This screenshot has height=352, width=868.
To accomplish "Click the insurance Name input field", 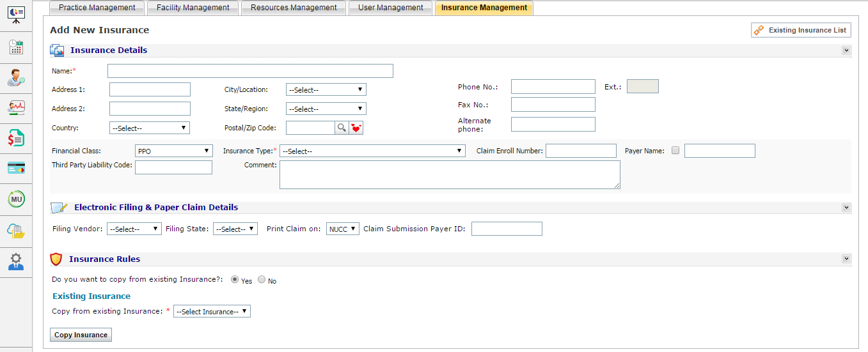I will point(250,71).
